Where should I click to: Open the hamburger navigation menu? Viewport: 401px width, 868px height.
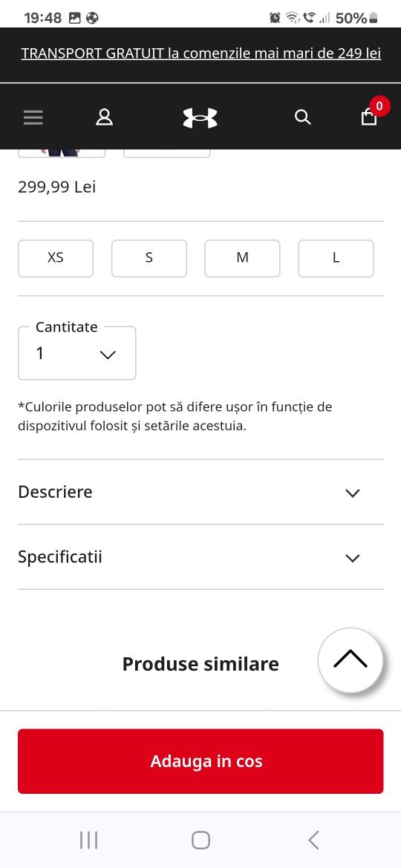[33, 117]
